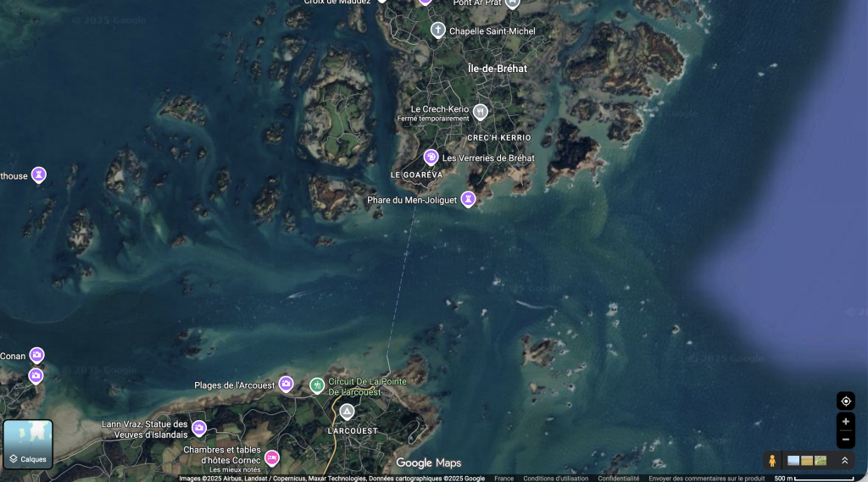The width and height of the screenshot is (868, 482).
Task: Open the Conditions d'utilisation link
Action: click(x=555, y=478)
